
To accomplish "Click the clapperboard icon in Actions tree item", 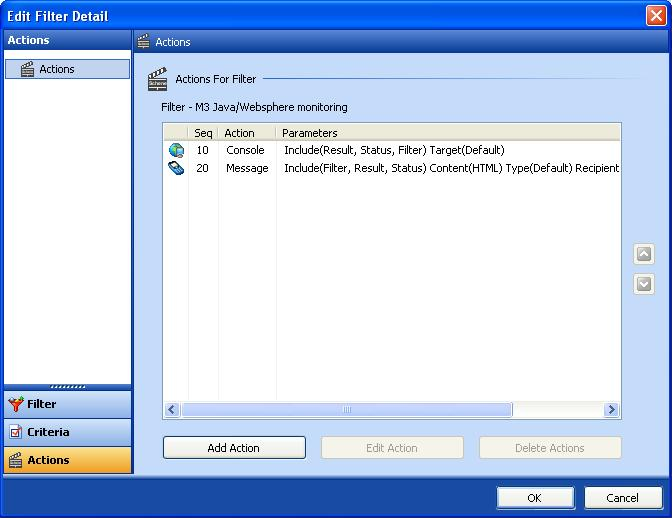I will (x=27, y=69).
